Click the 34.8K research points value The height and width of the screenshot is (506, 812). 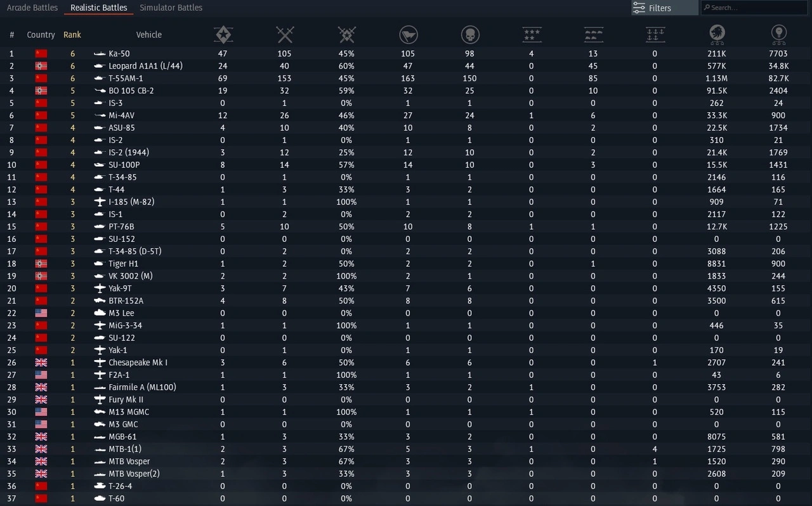coord(778,66)
